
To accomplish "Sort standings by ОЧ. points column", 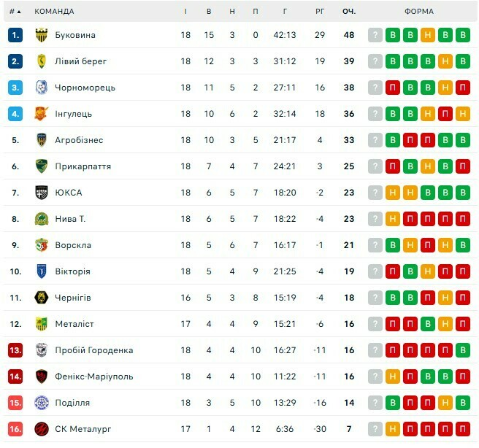I will pyautogui.click(x=349, y=12).
